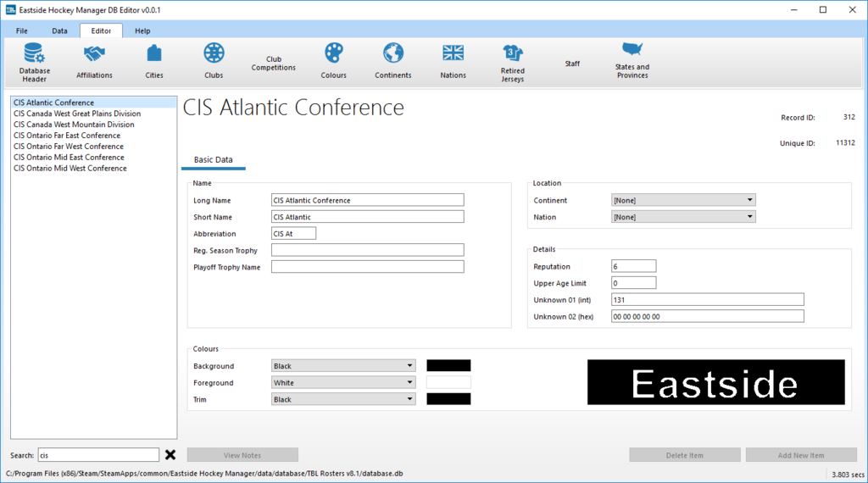868x483 pixels.
Task: Select CIS Ontario Mid West Conference
Action: (x=93, y=168)
